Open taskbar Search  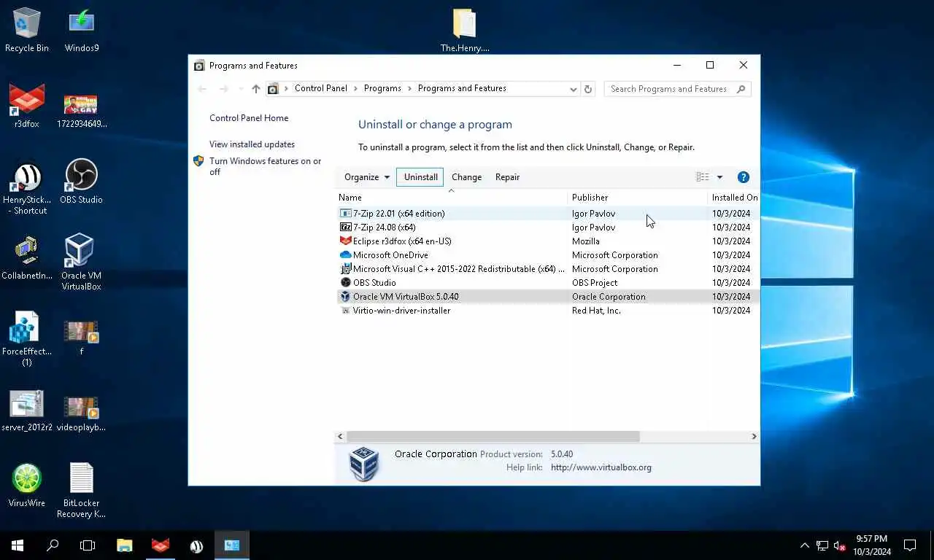53,545
